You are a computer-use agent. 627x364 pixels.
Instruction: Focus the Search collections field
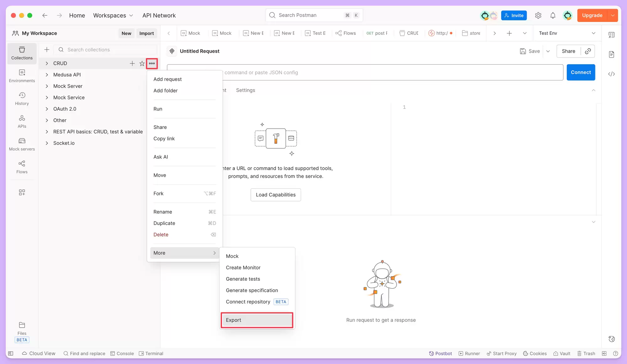tap(105, 49)
